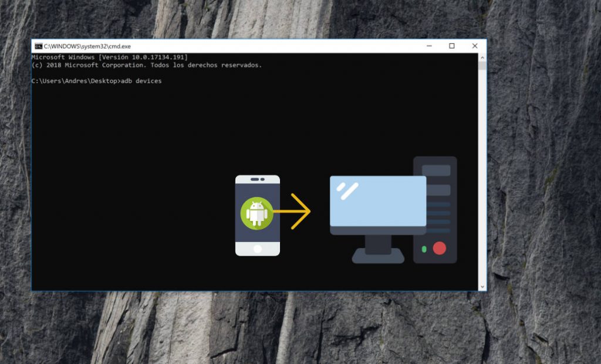Image resolution: width=601 pixels, height=364 pixels.
Task: Click the scrollbar down arrow
Action: 482,286
